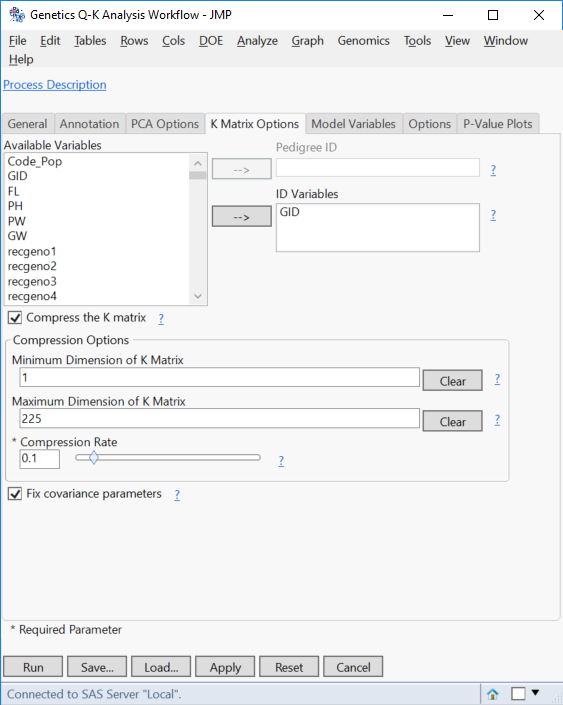
Task: Click the scroll-up arrow in Available Variables list
Action: click(x=198, y=163)
